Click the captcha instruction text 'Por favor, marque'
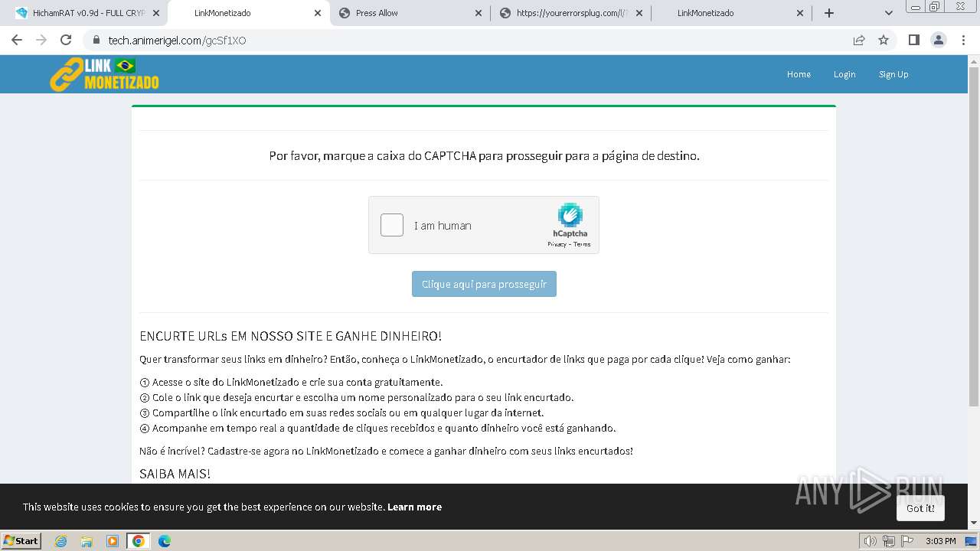Viewport: 980px width, 551px height. 484,155
